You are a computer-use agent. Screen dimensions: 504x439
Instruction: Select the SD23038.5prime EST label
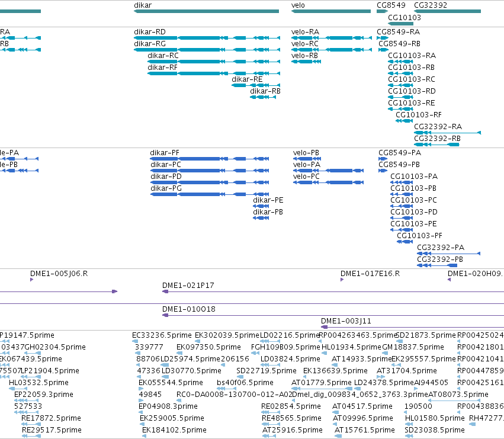[x=435, y=430]
